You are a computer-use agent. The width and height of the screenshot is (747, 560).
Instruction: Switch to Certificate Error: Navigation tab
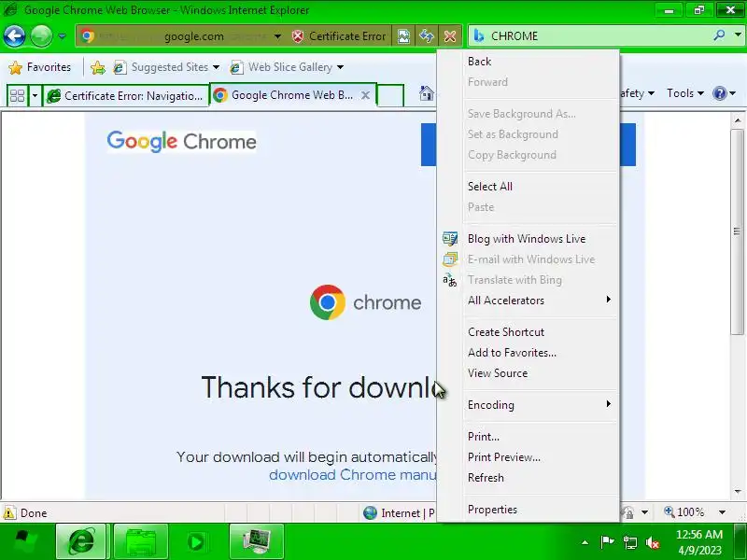coord(126,96)
